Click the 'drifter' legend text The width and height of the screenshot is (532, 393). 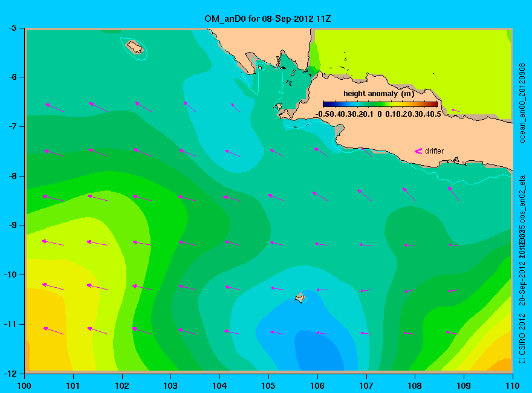tap(434, 151)
